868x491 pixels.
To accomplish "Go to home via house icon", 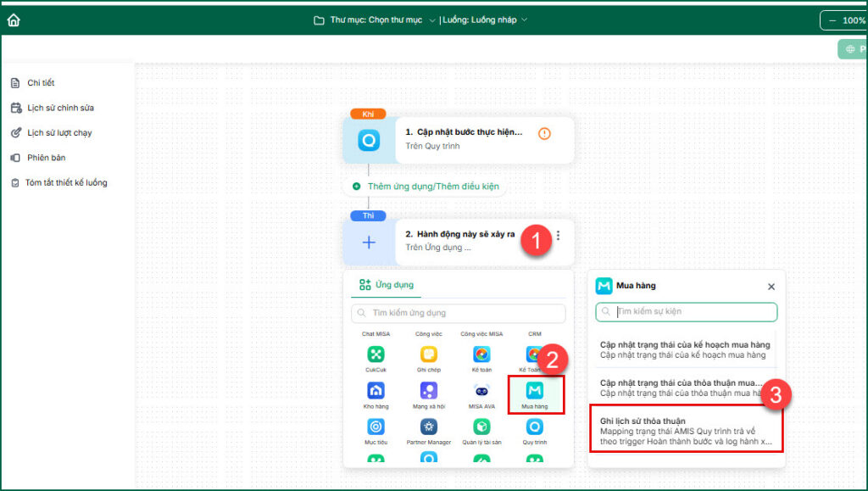I will [14, 20].
